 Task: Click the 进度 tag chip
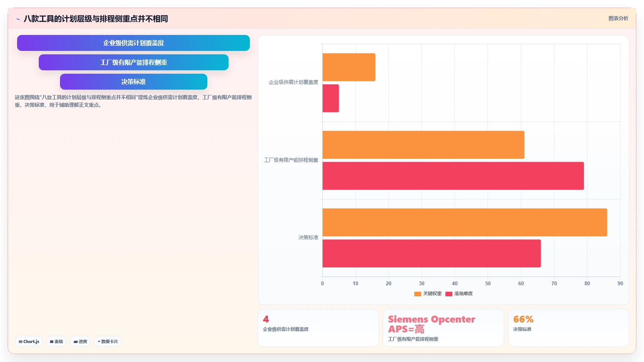[80, 341]
